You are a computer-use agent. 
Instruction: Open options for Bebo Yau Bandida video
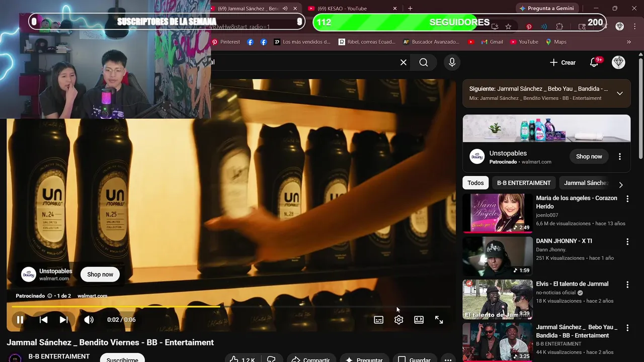[627, 328]
